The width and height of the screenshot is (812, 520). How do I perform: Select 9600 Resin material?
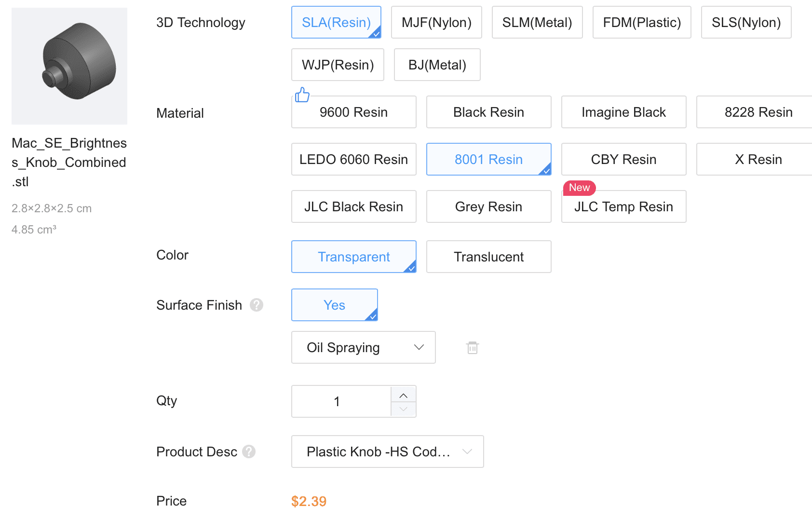(353, 112)
